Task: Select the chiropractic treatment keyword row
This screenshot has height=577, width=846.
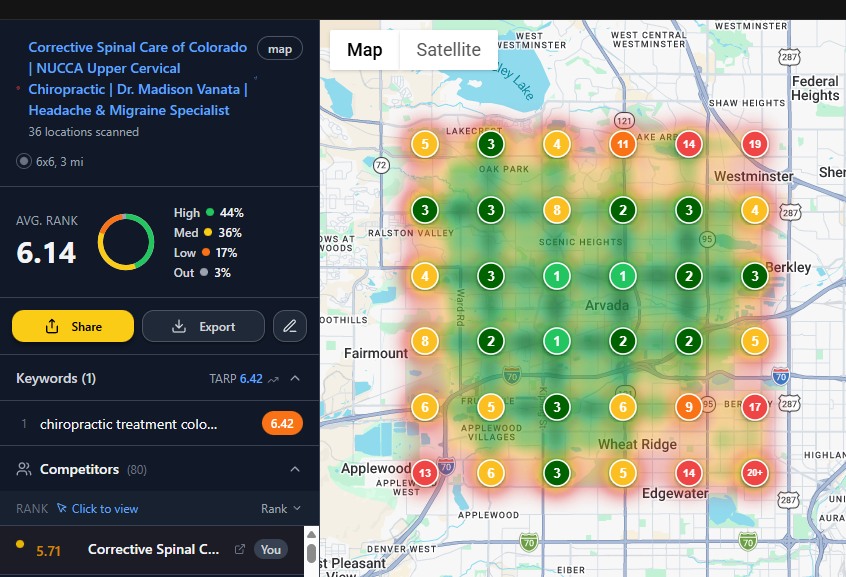Action: tap(130, 424)
